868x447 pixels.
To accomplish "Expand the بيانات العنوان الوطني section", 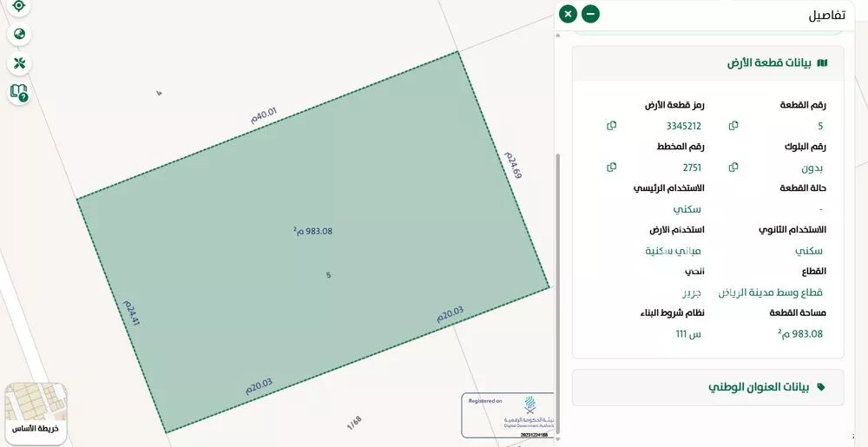I will coord(707,387).
